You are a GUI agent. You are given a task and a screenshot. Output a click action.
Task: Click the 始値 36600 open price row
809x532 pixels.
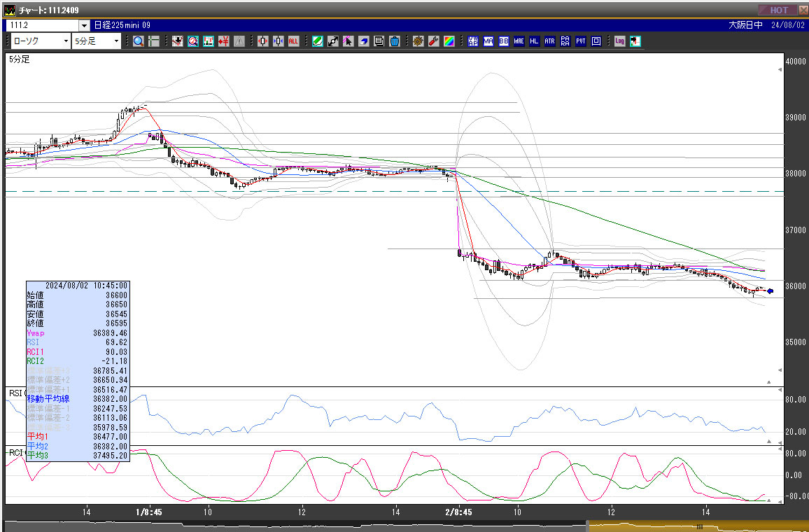click(78, 295)
